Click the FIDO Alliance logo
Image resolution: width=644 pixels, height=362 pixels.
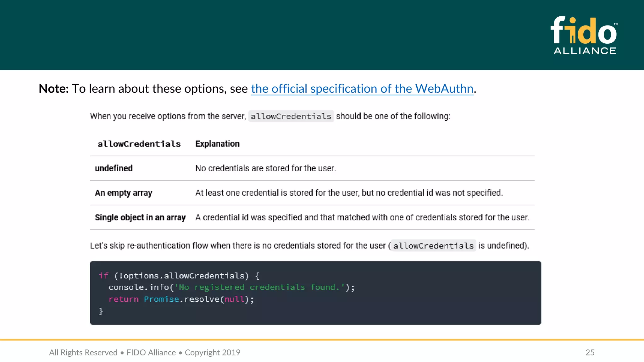coord(585,36)
